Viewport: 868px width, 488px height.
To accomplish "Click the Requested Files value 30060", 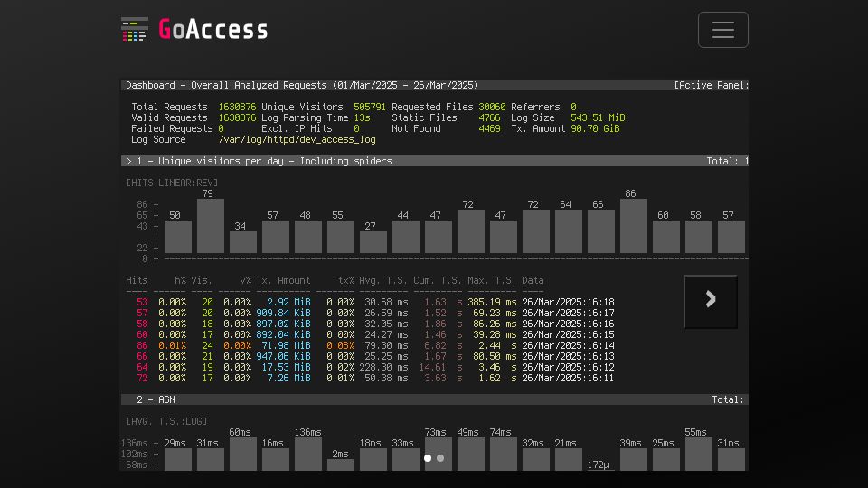I will (x=492, y=107).
